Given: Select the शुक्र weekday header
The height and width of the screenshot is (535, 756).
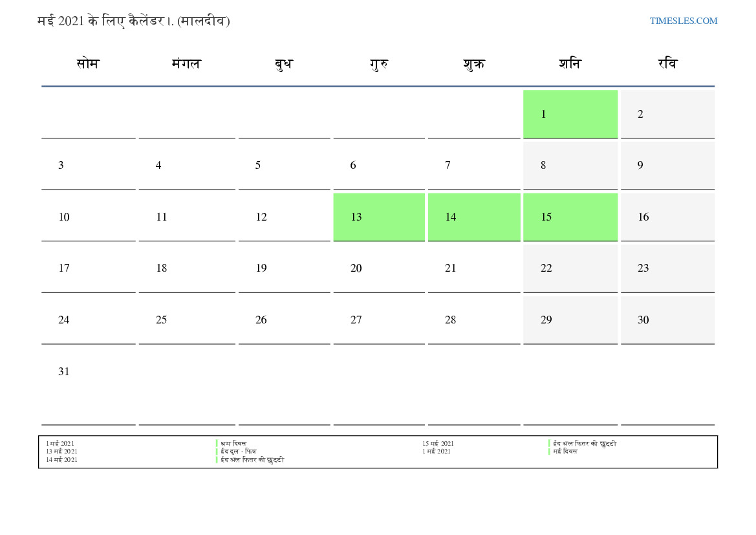Looking at the screenshot, I should [x=474, y=63].
